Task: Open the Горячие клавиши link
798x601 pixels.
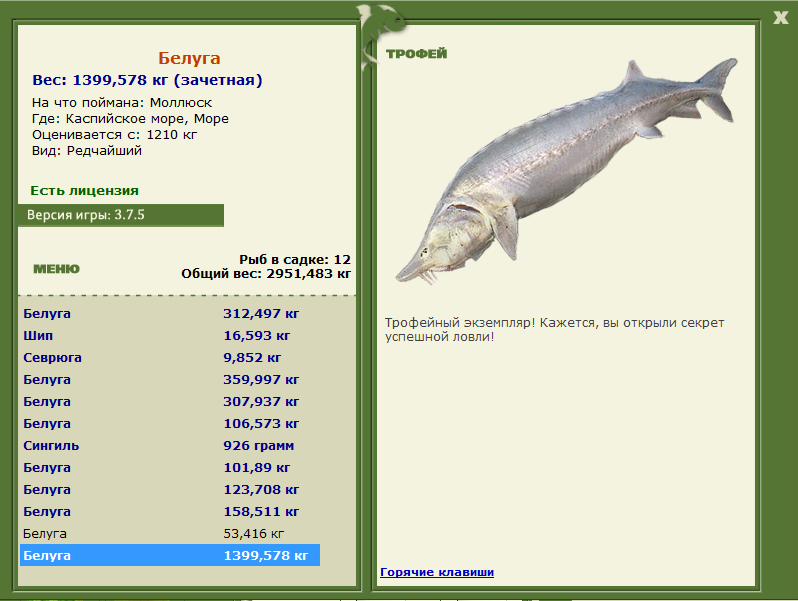Action: (437, 572)
